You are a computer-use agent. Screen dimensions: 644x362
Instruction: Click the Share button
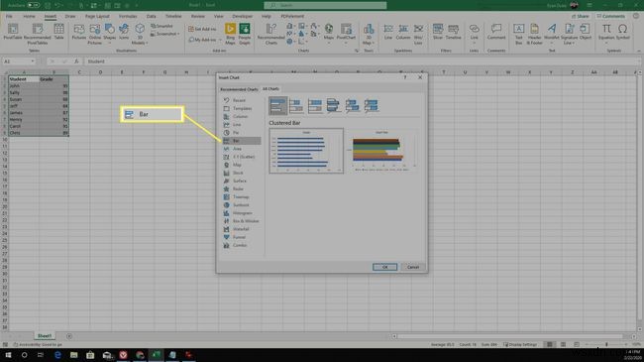click(581, 16)
